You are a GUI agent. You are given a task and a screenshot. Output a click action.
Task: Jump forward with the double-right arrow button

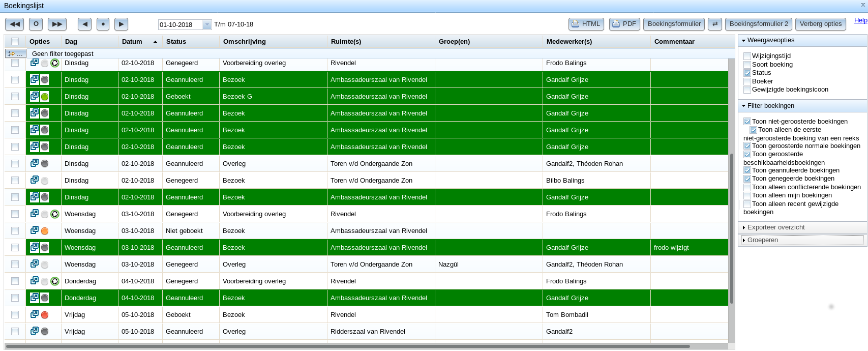click(57, 24)
